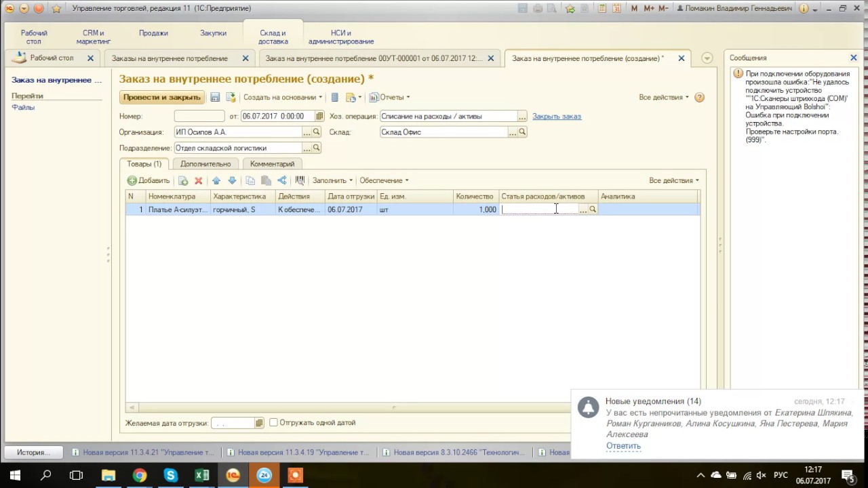Viewport: 868px width, 488px height.
Task: Delete the selected row with red X
Action: click(x=199, y=180)
